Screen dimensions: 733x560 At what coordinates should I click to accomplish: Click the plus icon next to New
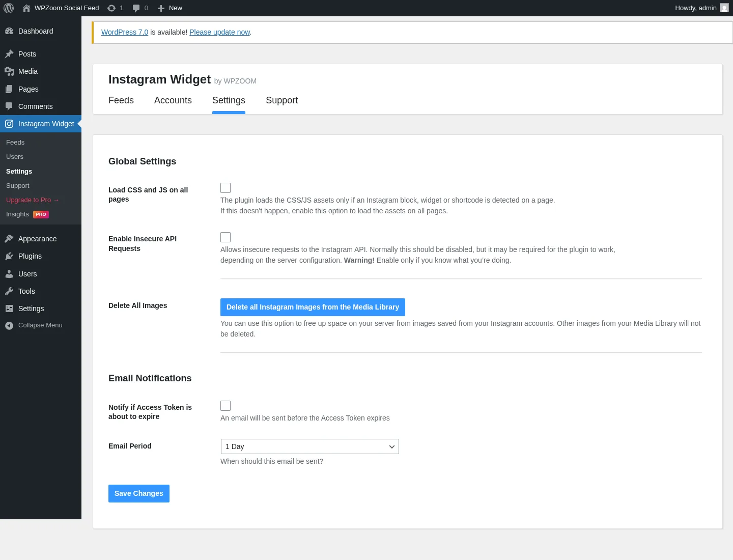pyautogui.click(x=161, y=8)
